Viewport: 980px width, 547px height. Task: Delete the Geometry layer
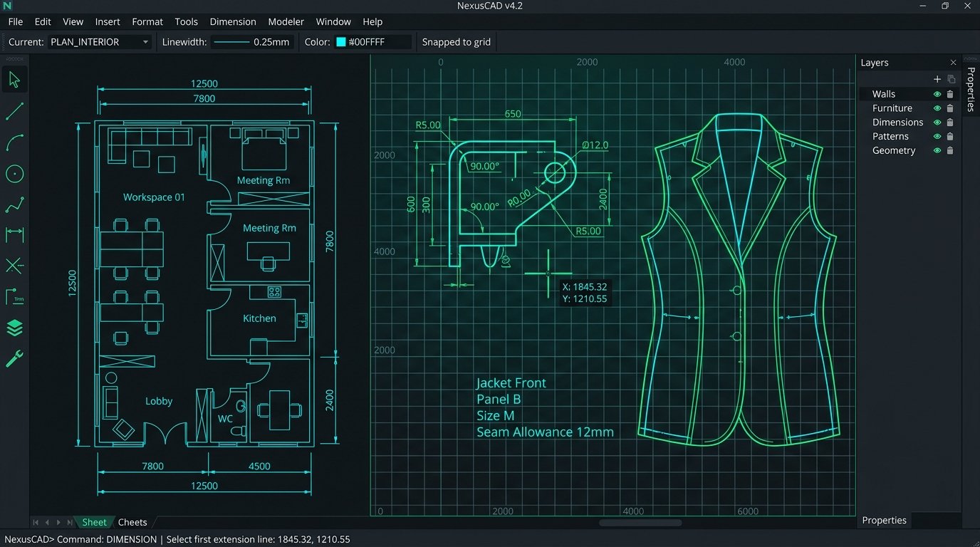(x=950, y=150)
